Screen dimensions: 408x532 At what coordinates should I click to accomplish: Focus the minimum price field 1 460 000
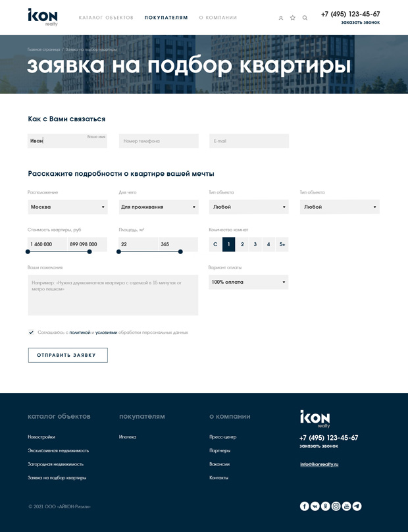tap(47, 244)
